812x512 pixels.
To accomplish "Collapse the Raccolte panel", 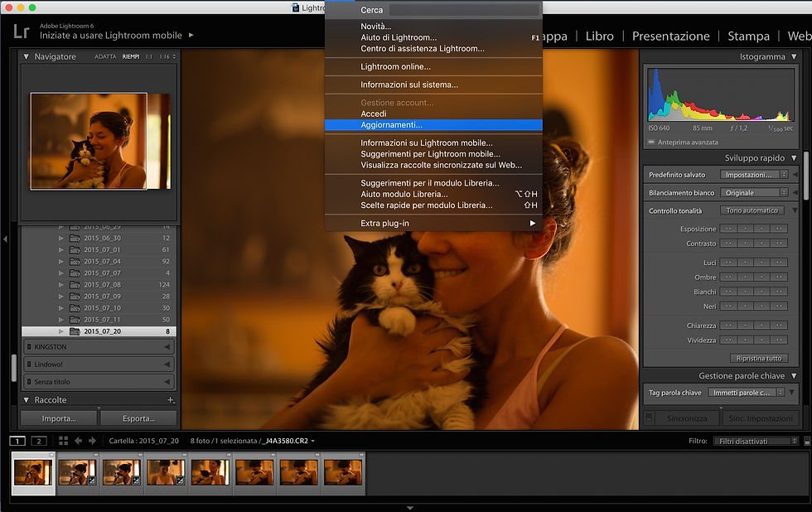I will point(26,399).
